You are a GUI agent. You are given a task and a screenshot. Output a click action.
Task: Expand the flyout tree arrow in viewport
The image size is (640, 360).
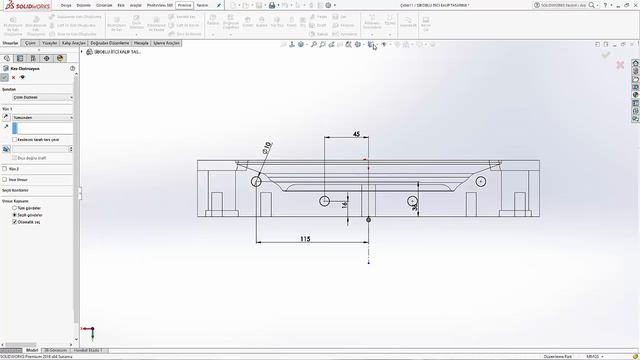click(x=82, y=52)
